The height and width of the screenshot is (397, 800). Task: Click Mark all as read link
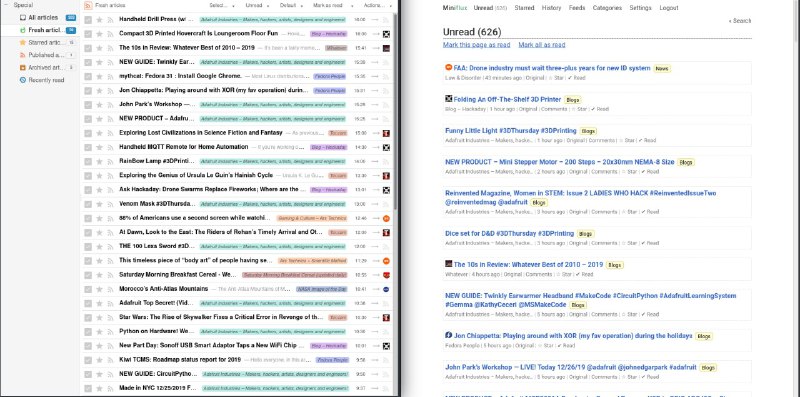click(x=542, y=45)
